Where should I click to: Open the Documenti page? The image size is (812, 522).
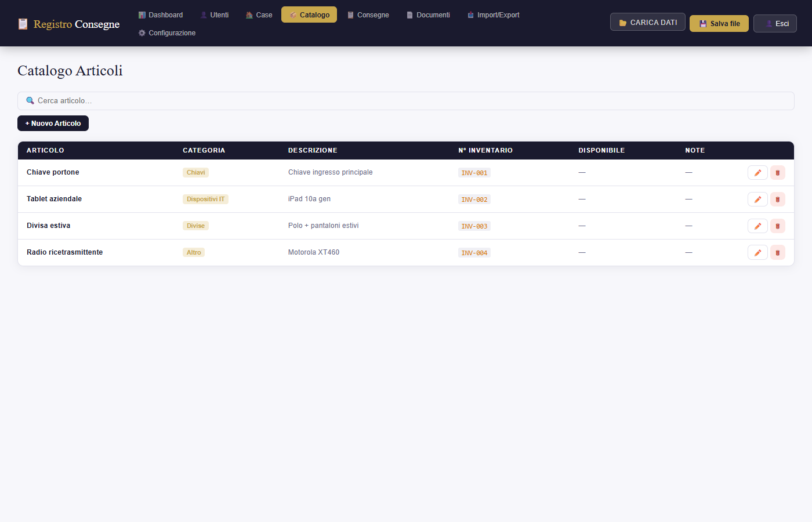[x=428, y=15]
